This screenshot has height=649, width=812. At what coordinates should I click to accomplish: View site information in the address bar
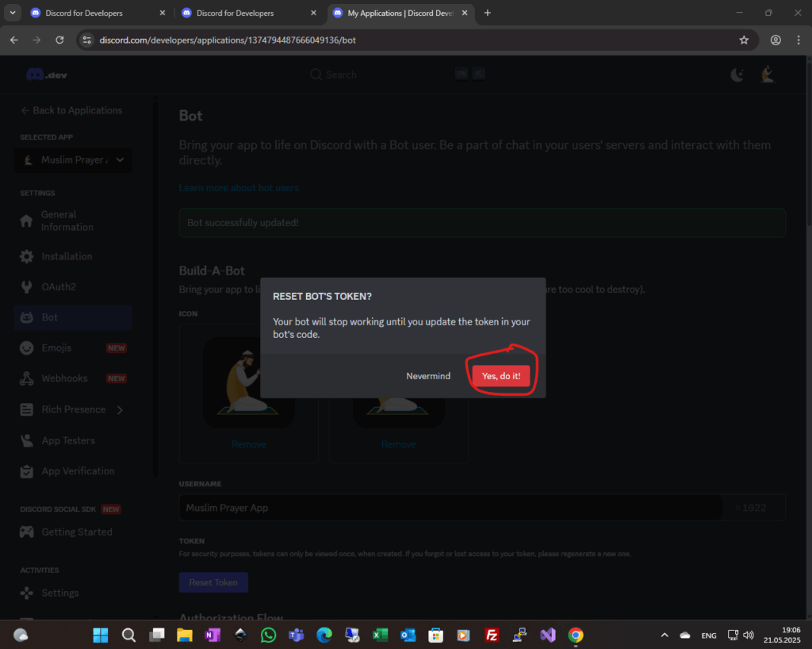87,40
